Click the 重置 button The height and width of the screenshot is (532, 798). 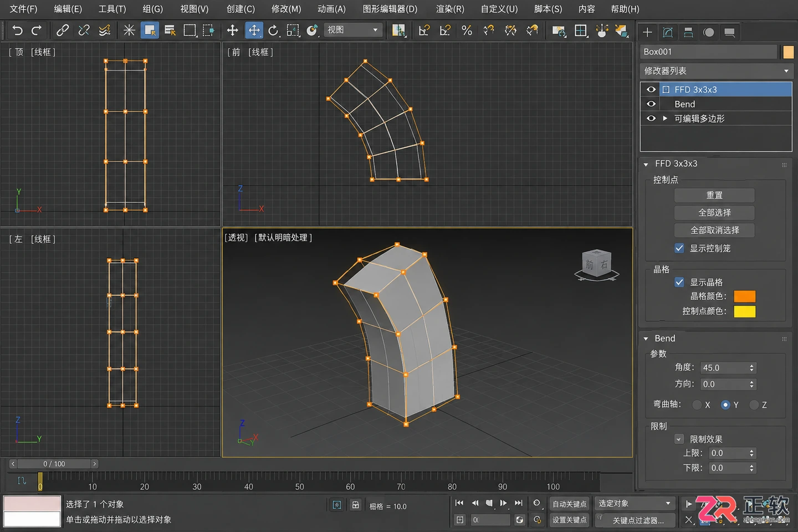[714, 195]
